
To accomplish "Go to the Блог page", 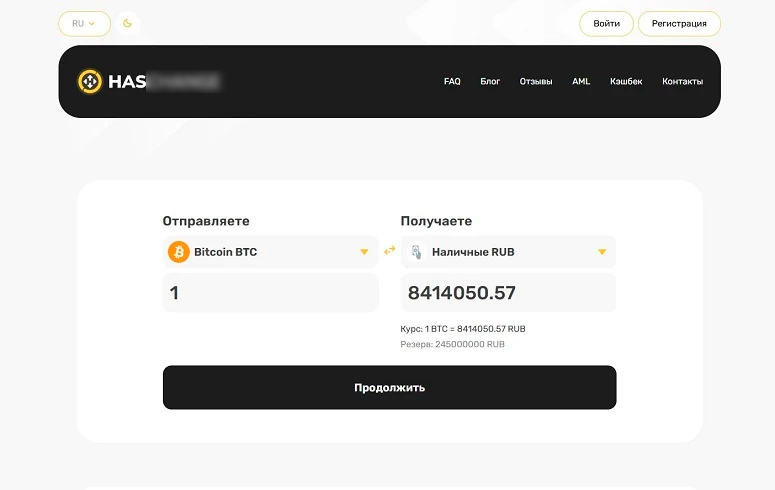I will (x=490, y=82).
